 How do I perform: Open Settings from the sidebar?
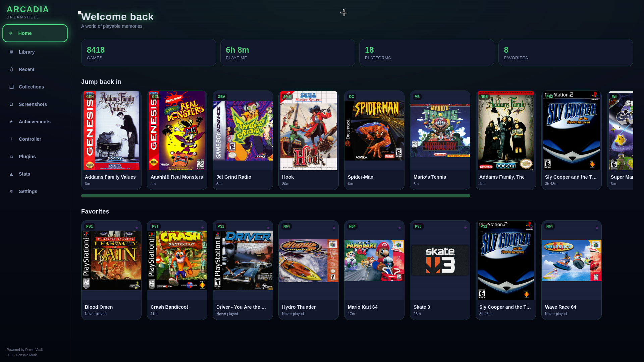(35, 191)
